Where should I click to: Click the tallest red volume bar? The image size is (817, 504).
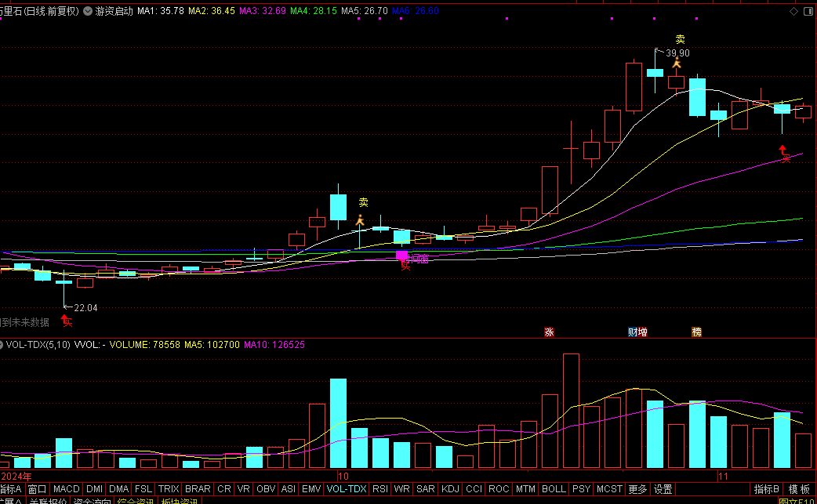click(571, 411)
